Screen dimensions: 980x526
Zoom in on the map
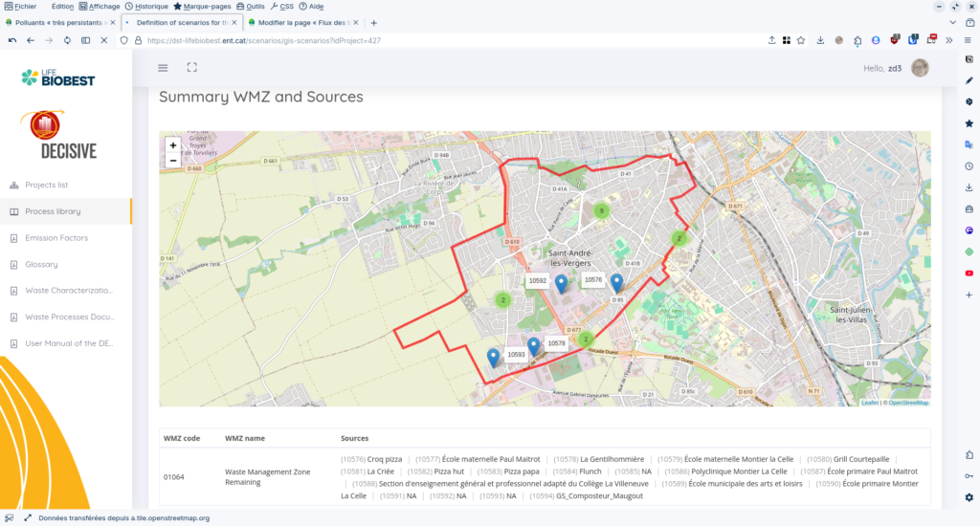(x=173, y=145)
